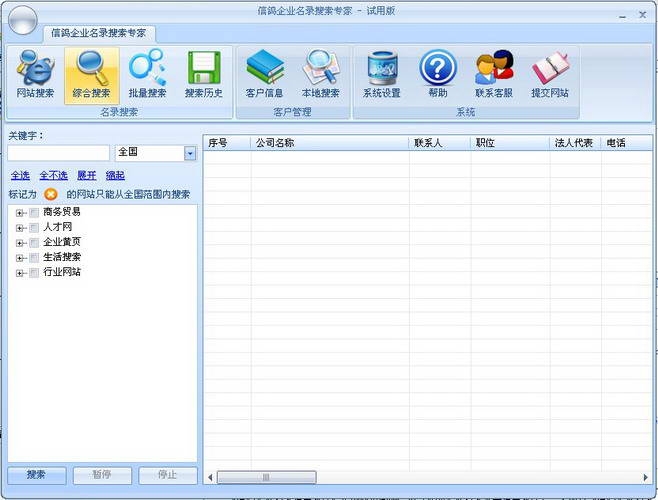Click the 联系人 column header

click(x=439, y=143)
